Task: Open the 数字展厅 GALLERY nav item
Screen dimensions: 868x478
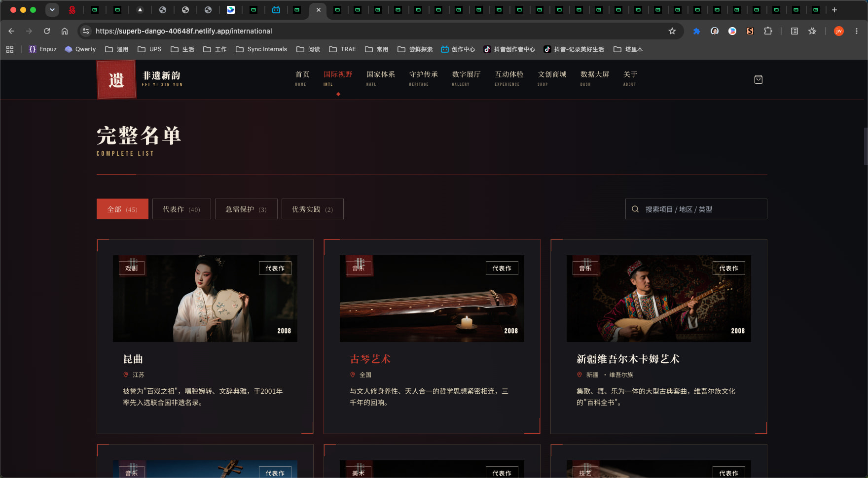Action: pyautogui.click(x=467, y=78)
